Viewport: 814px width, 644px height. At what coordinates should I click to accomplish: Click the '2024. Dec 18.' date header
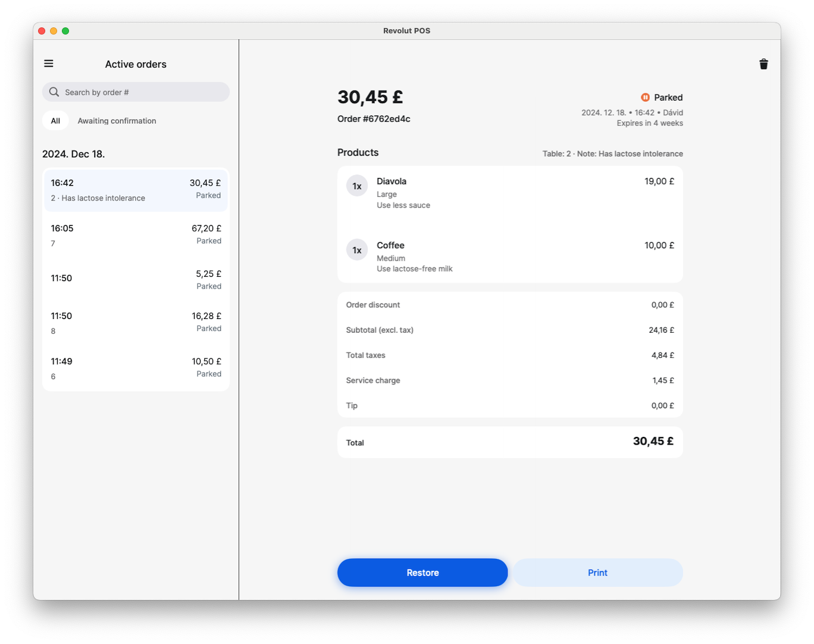[x=74, y=154]
